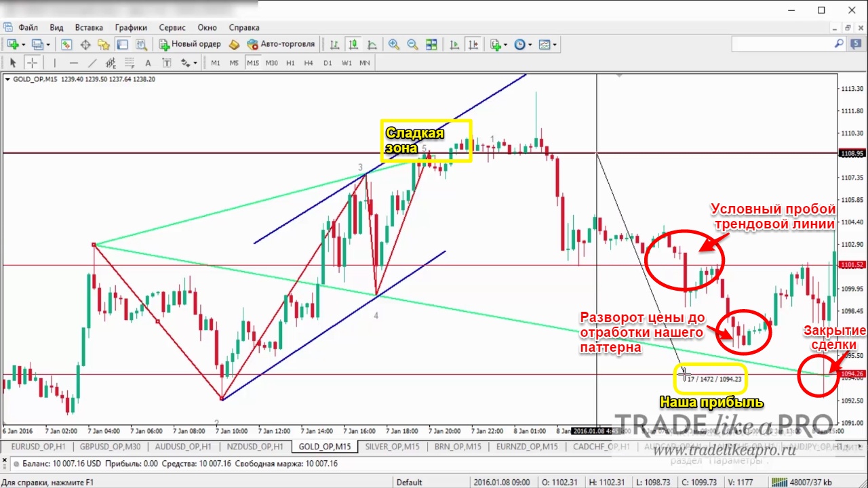Viewport: 868px width, 488px height.
Task: Zoom in on the chart
Action: point(393,44)
